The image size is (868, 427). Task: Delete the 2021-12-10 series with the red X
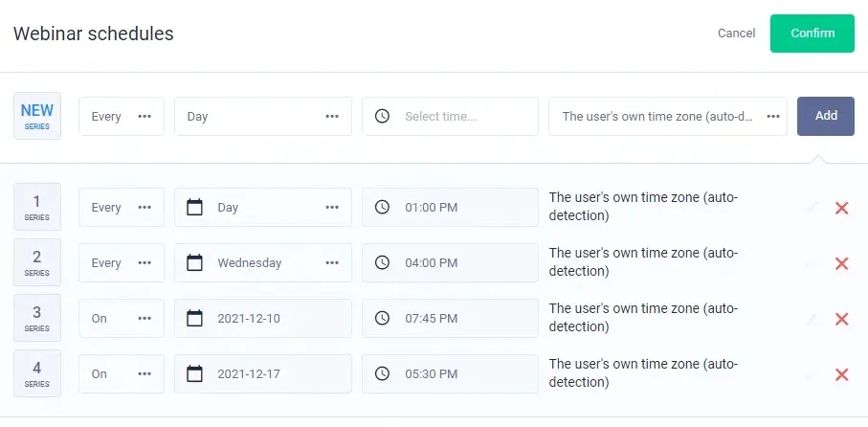842,319
